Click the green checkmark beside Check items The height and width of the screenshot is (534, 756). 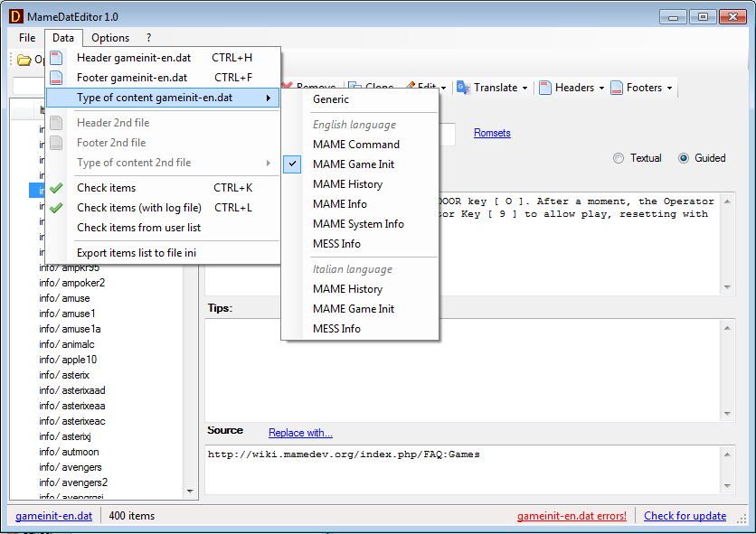57,188
